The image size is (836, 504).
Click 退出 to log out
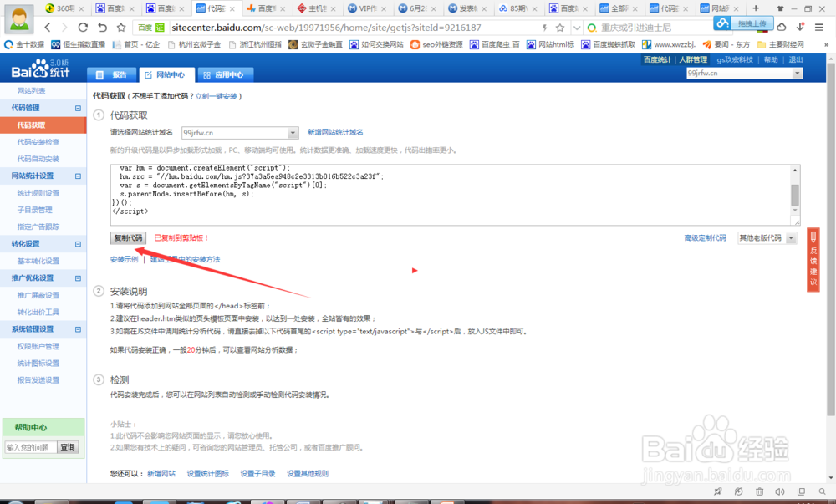pos(796,59)
